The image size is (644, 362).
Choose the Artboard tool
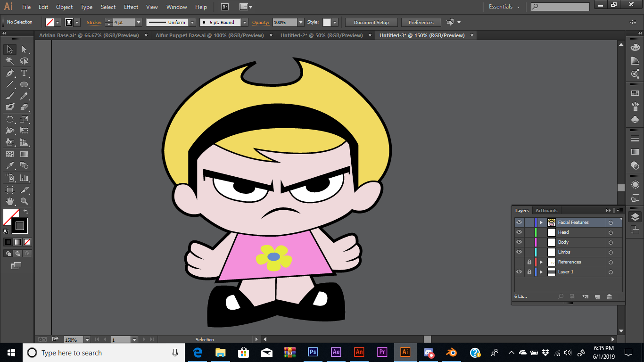pyautogui.click(x=9, y=190)
